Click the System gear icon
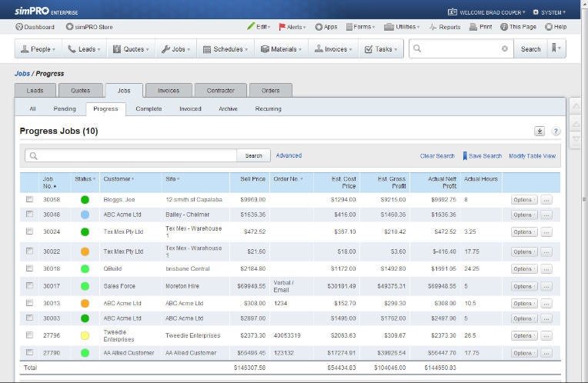This screenshot has width=588, height=383. [536, 12]
